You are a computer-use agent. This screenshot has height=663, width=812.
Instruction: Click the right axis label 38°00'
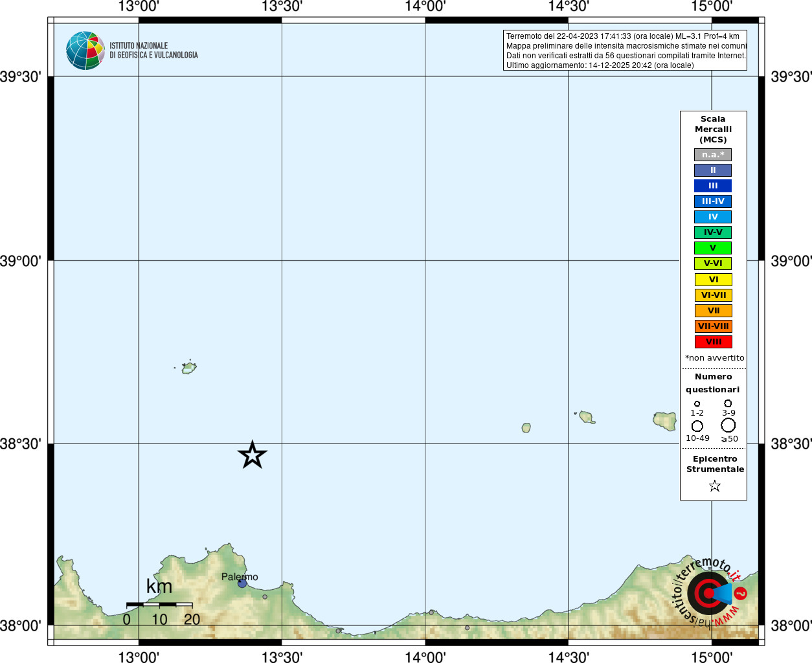(791, 625)
